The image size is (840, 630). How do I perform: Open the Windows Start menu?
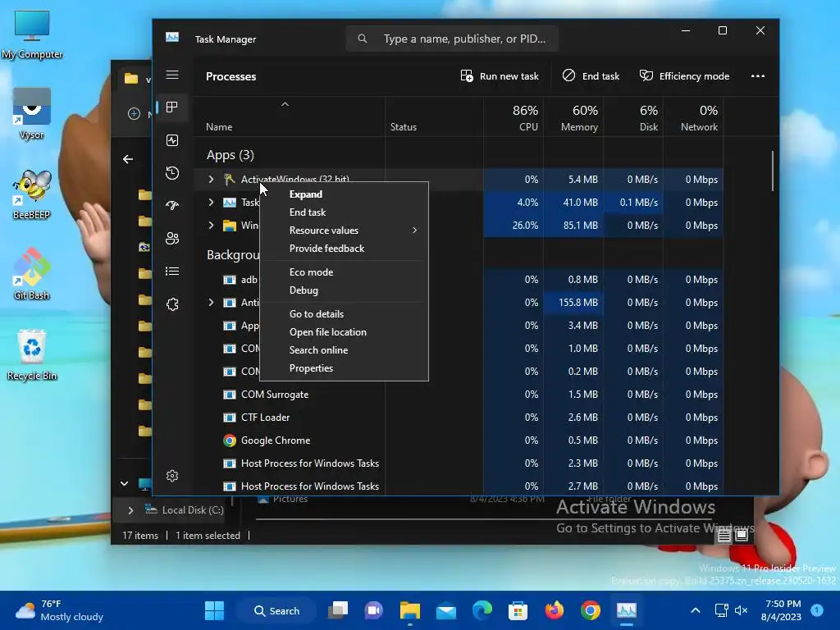pyautogui.click(x=214, y=610)
